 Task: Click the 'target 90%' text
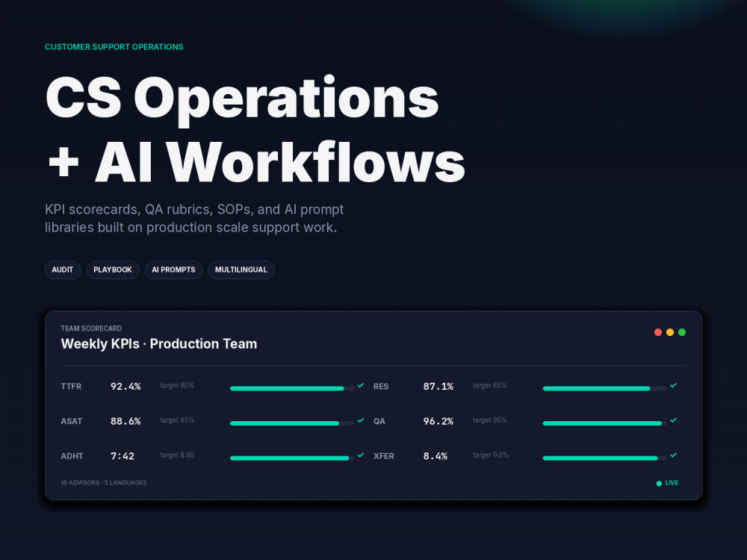pos(177,385)
